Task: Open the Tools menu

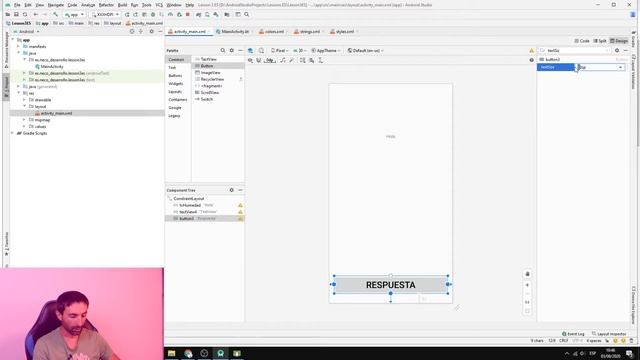Action: click(147, 5)
